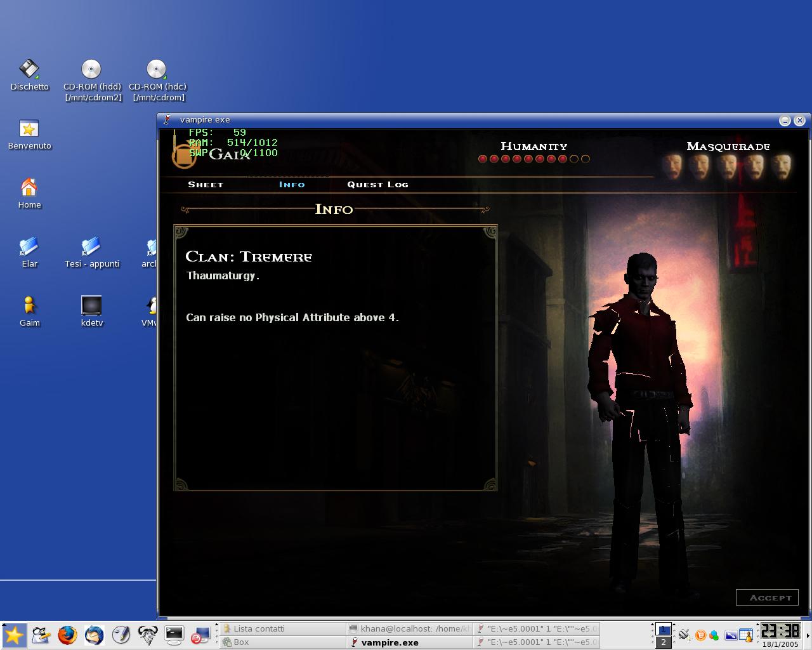Launch Firefox from the panel

tap(67, 635)
